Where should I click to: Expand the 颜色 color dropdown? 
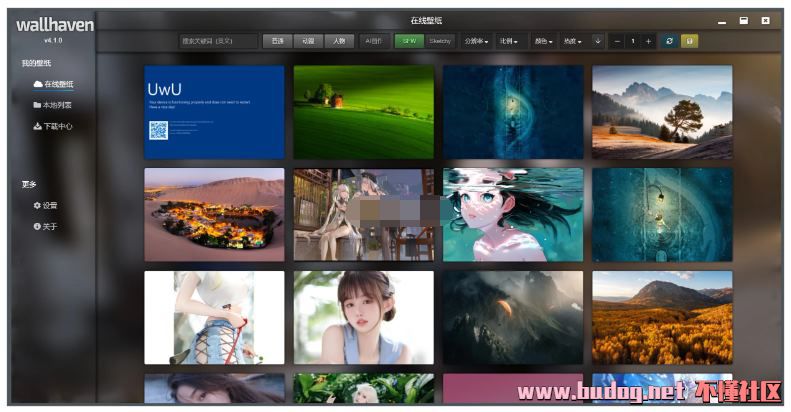click(x=543, y=41)
